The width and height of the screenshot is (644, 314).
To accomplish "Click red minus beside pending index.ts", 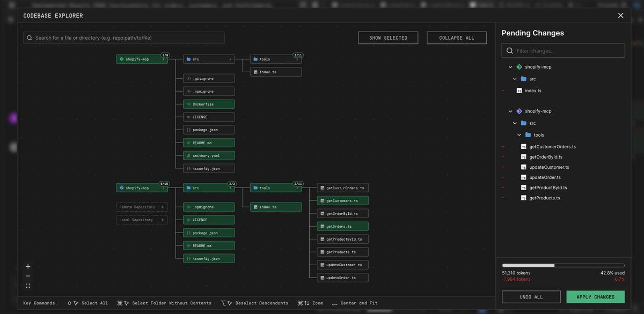I will pos(503,91).
